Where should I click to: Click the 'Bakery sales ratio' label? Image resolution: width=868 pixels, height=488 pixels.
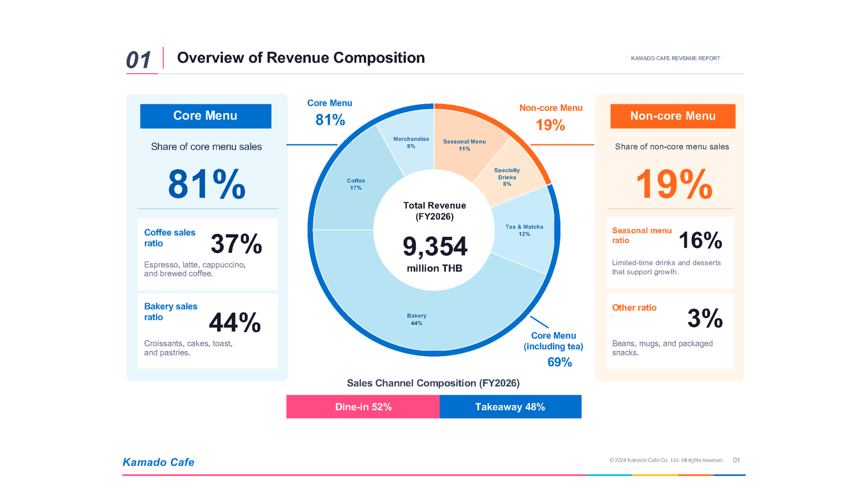(170, 312)
